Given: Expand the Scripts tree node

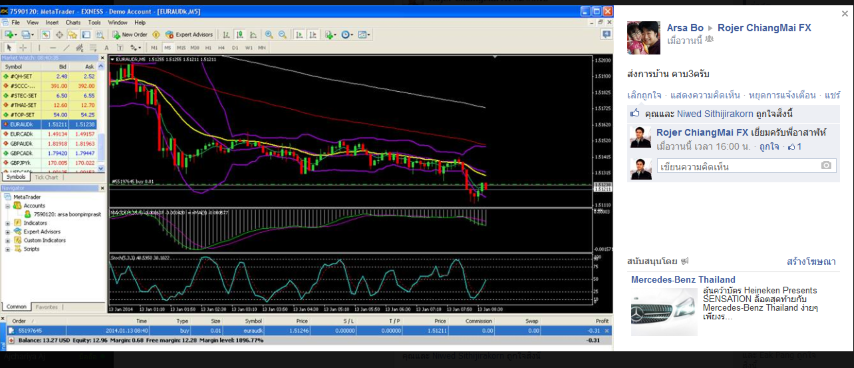Looking at the screenshot, I should pyautogui.click(x=8, y=249).
